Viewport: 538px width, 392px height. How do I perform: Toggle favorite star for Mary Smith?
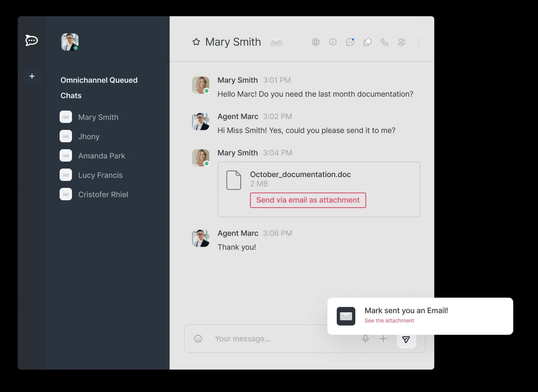coord(196,42)
